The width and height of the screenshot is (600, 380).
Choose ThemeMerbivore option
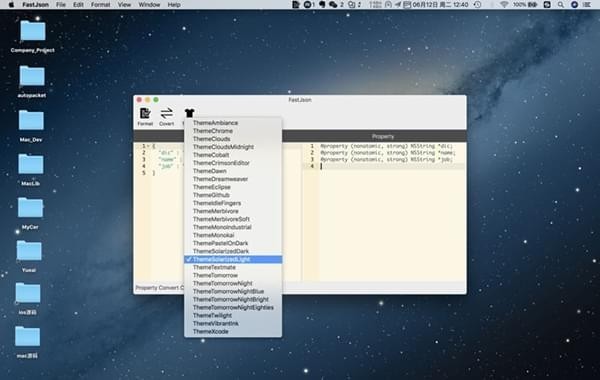[233, 211]
